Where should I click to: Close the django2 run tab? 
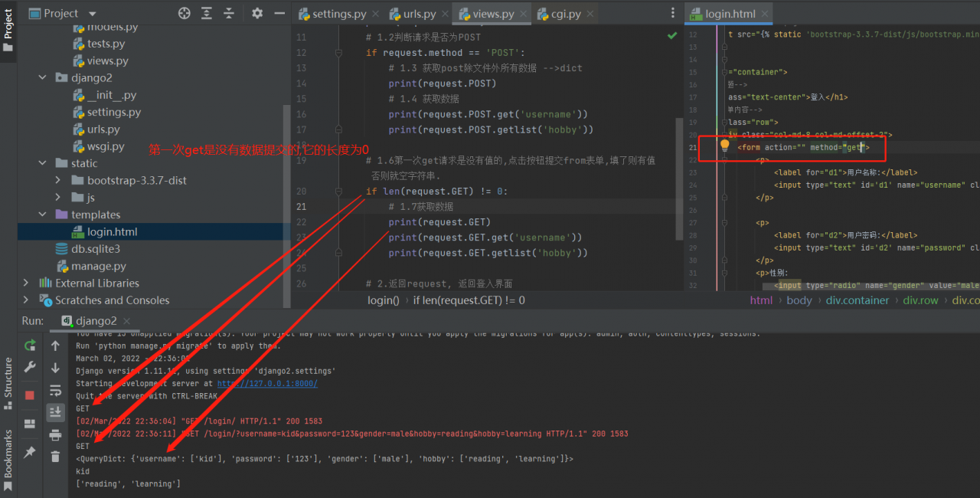[126, 321]
